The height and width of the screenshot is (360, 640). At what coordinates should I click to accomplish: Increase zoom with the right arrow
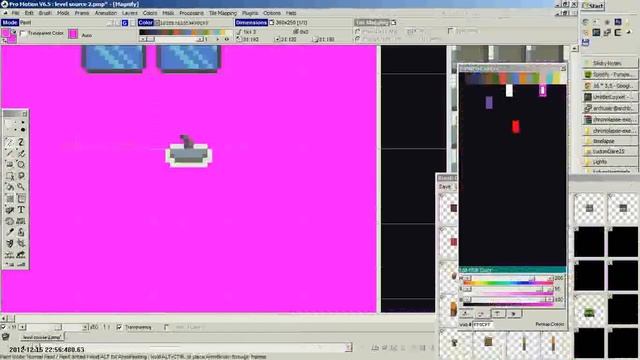tap(84, 327)
